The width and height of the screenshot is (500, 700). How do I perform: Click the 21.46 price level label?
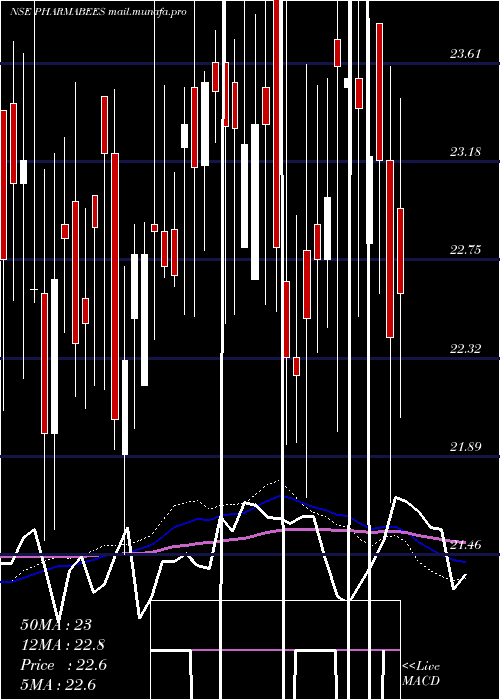465,544
